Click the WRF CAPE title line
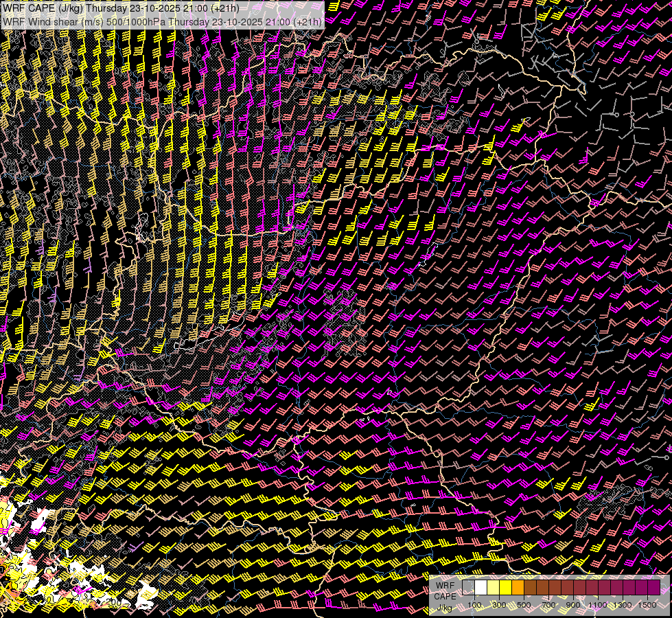Viewport: 672px width, 618px height. click(x=121, y=8)
